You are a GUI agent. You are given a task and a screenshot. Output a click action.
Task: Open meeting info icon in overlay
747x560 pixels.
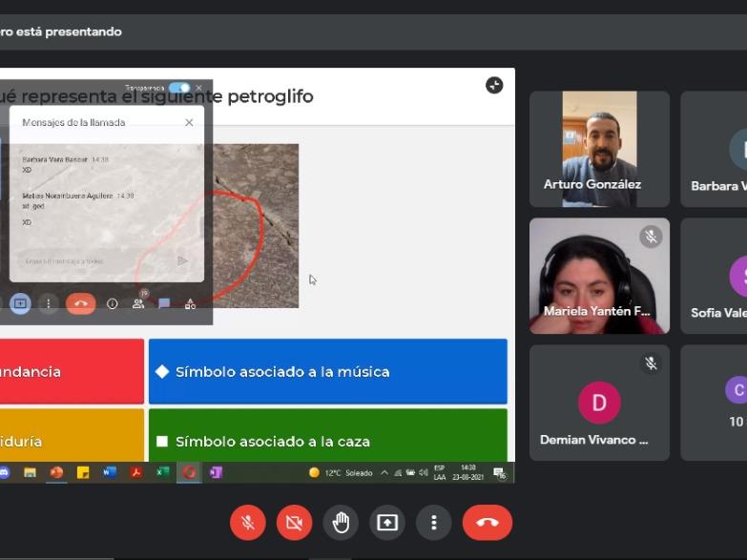112,303
